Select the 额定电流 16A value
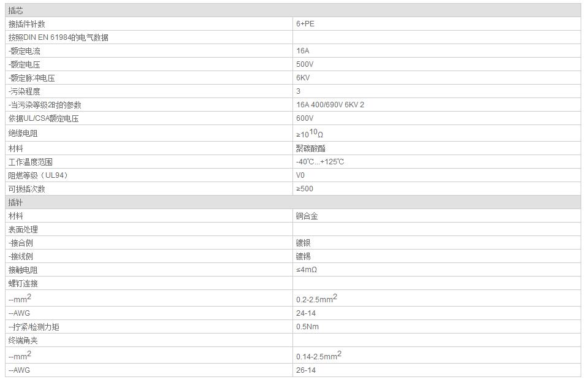Screen dimensions: 588x382 tap(303, 51)
